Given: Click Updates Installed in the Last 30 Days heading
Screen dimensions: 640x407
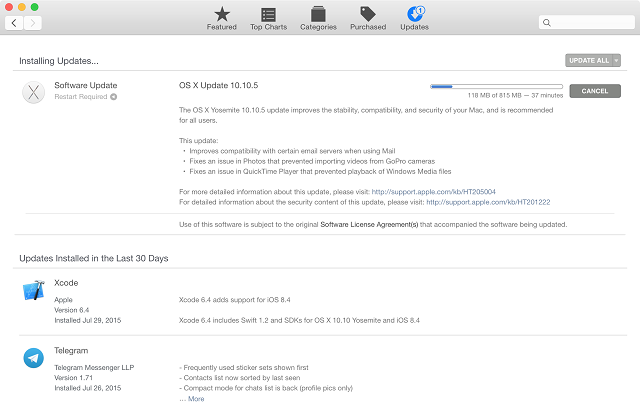Looking at the screenshot, I should pos(93,258).
